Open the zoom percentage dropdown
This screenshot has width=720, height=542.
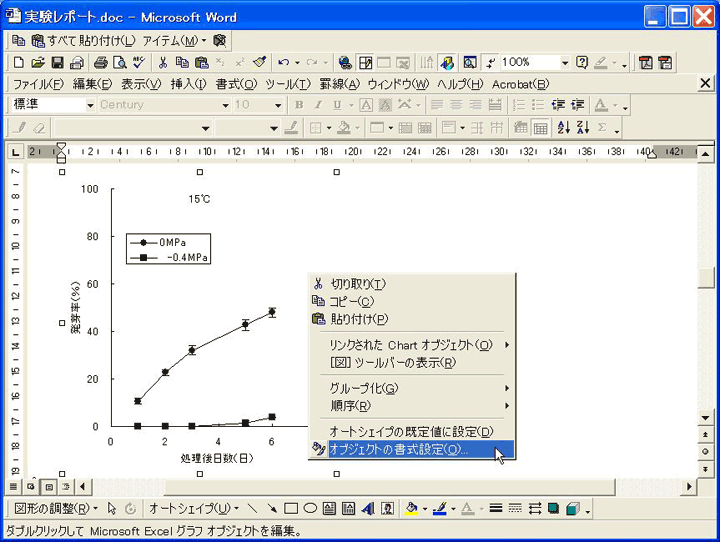[565, 63]
